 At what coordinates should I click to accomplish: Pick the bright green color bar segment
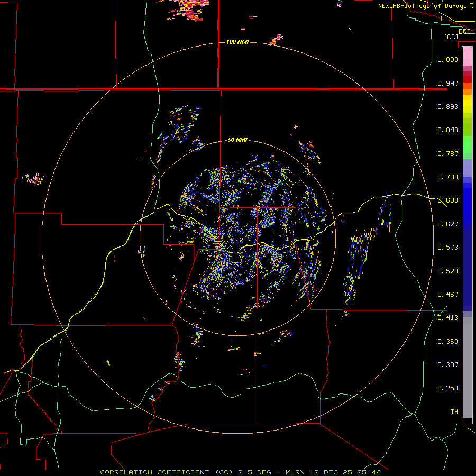click(467, 144)
